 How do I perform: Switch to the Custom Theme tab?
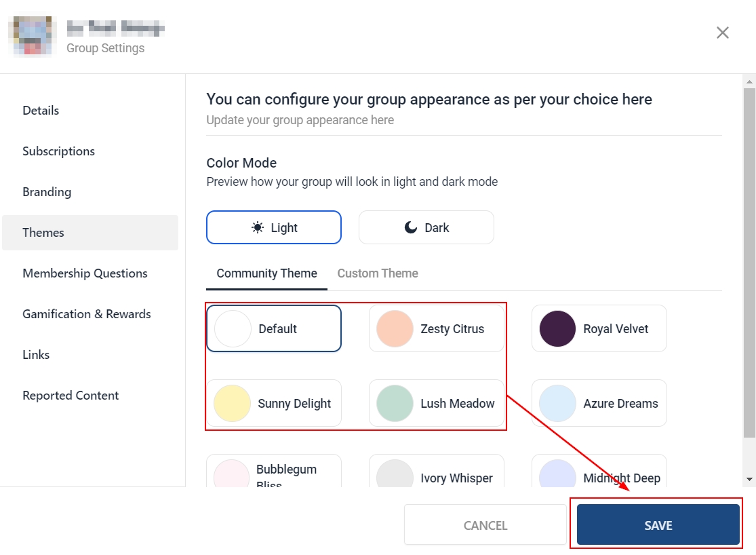[378, 273]
